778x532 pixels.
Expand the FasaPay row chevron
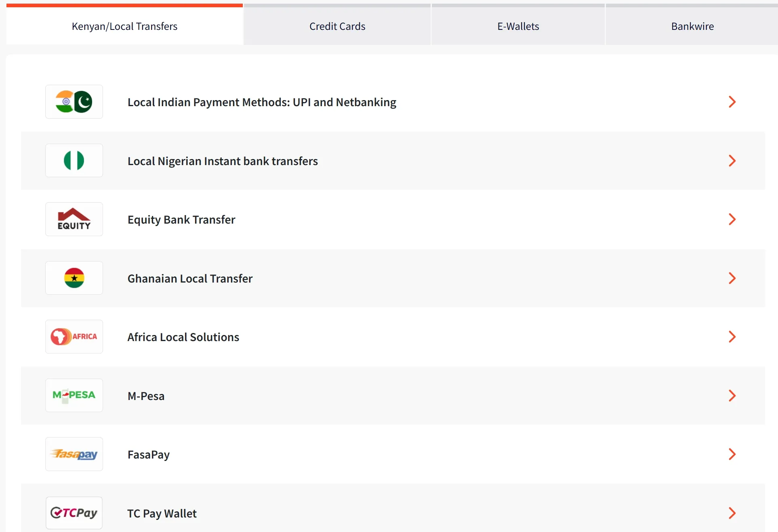pyautogui.click(x=732, y=454)
